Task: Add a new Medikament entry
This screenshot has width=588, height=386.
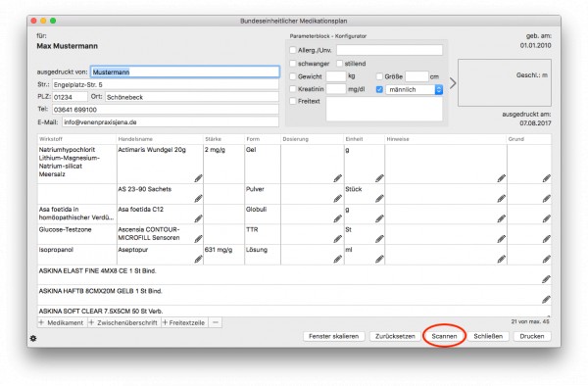Action: (63, 322)
